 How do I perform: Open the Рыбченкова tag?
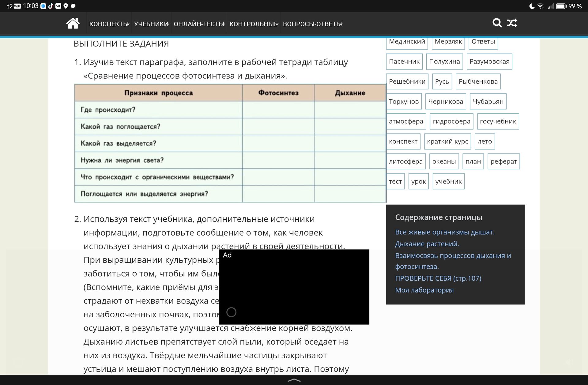(478, 81)
